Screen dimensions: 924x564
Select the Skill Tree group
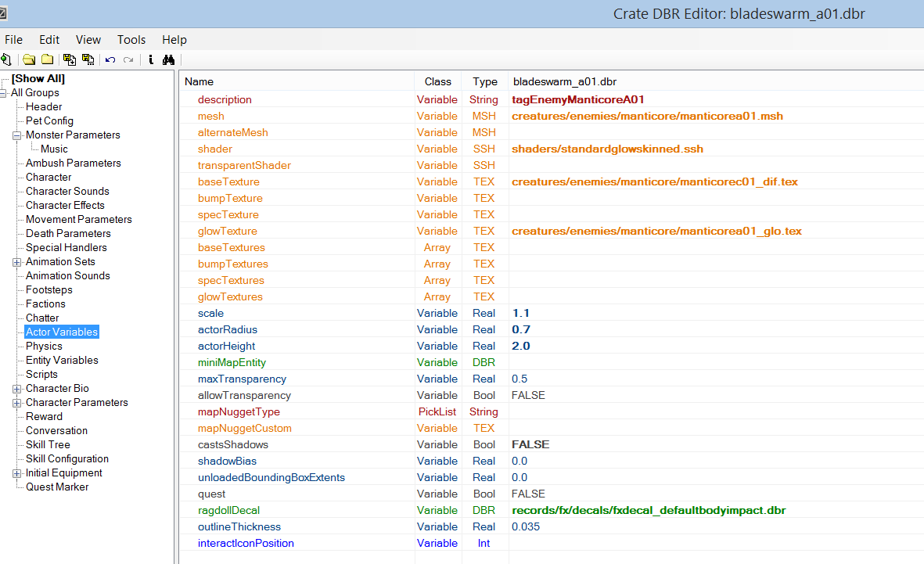click(48, 445)
